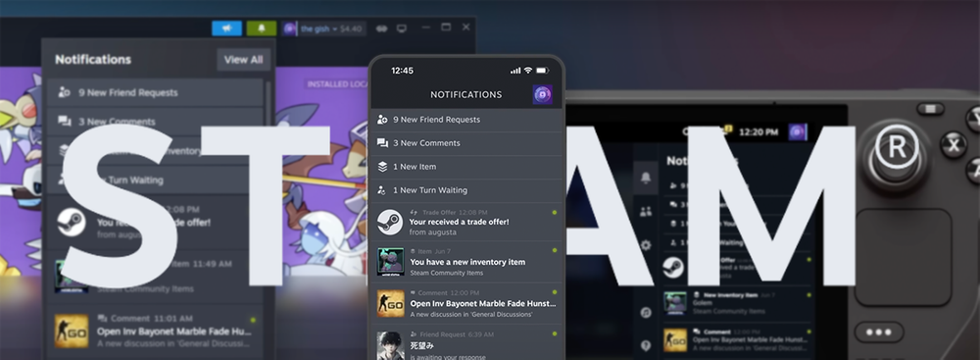Click Steam logo of desktop trade offer notification
980x360 pixels.
72,222
